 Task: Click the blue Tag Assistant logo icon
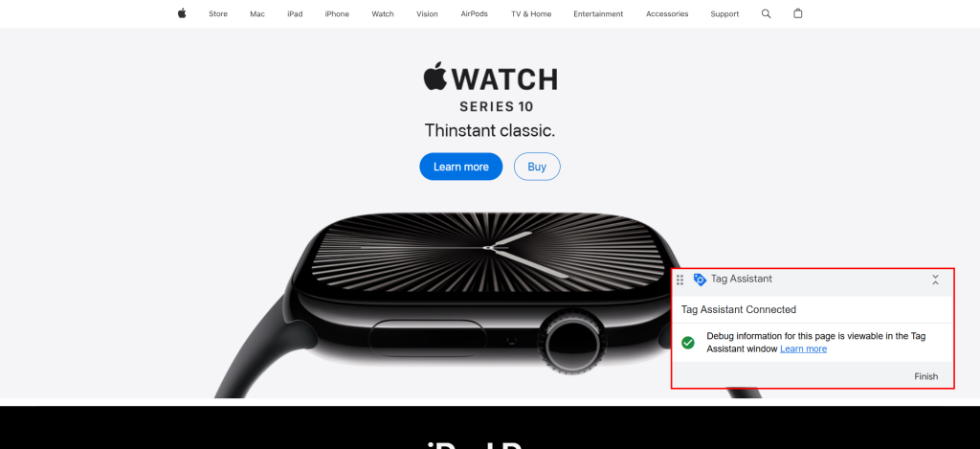700,280
